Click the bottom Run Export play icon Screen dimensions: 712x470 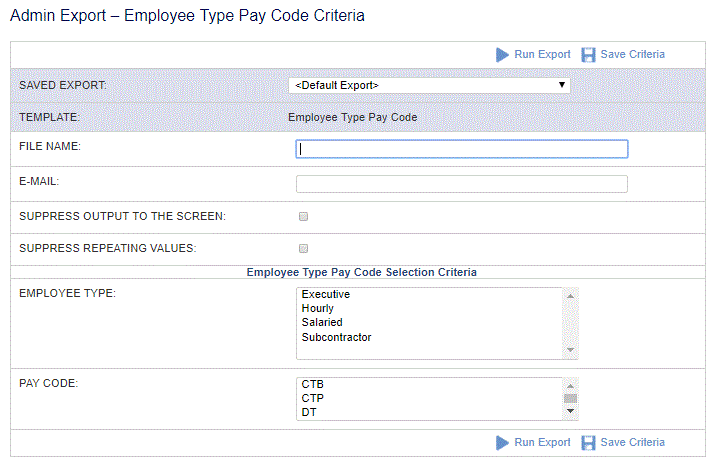(502, 443)
